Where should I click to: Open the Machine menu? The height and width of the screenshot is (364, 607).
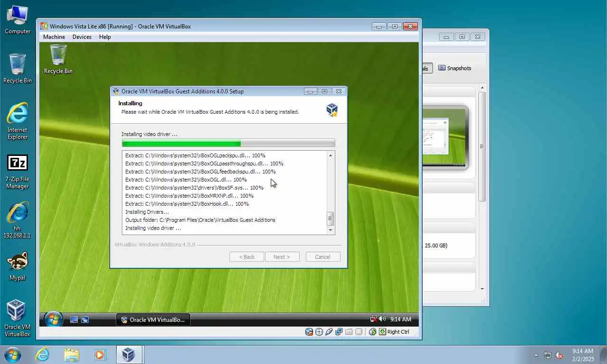(x=54, y=37)
